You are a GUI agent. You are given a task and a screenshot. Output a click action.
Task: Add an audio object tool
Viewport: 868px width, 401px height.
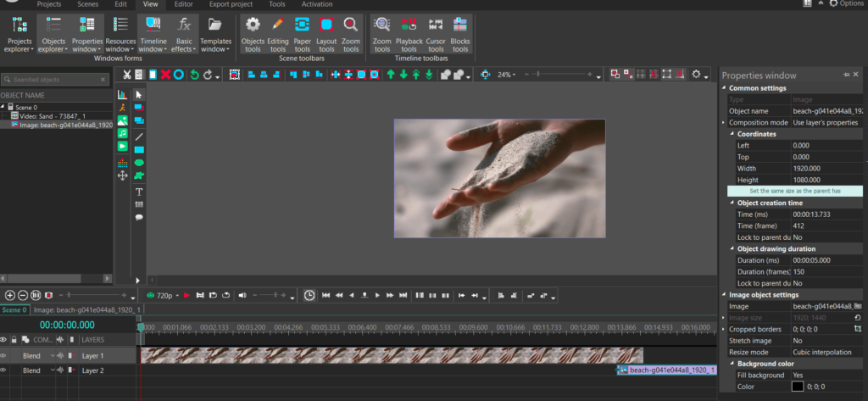point(122,133)
